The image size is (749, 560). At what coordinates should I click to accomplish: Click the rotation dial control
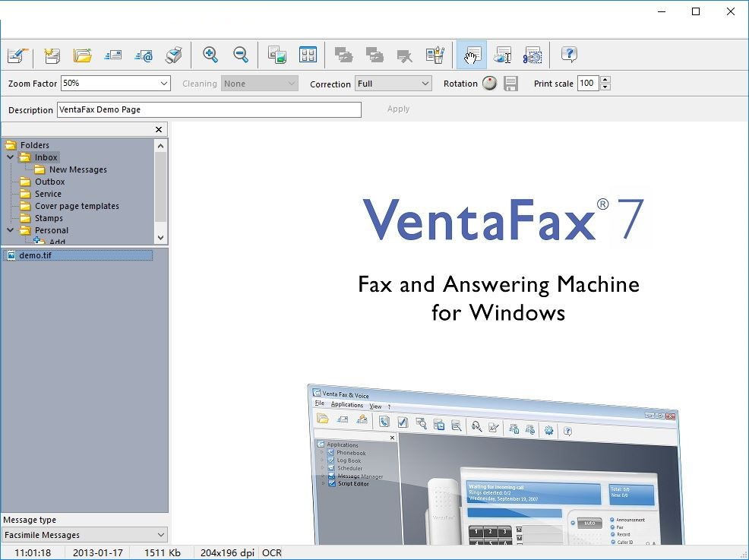coord(489,84)
